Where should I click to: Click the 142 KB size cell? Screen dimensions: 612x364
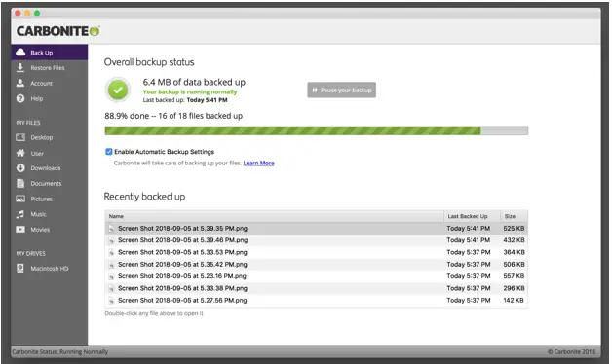click(x=514, y=301)
